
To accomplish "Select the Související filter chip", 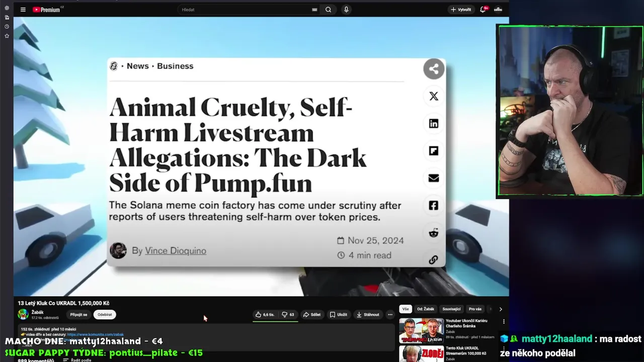I will coord(451,309).
